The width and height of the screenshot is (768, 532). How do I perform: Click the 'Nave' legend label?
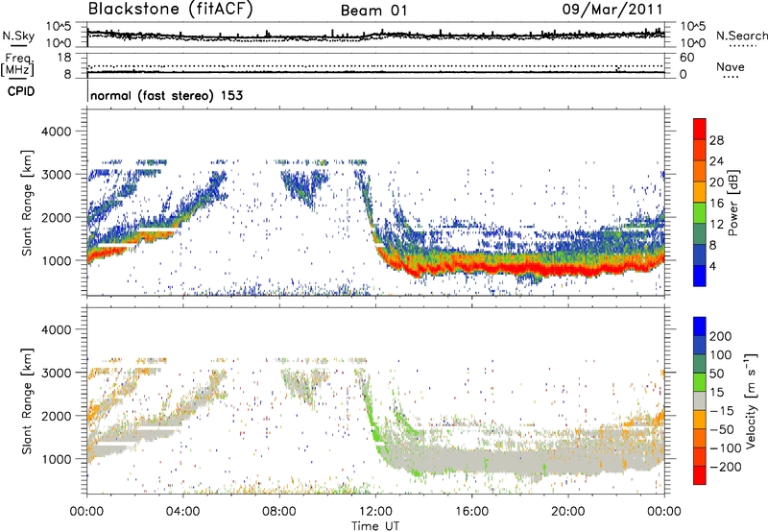(x=730, y=66)
